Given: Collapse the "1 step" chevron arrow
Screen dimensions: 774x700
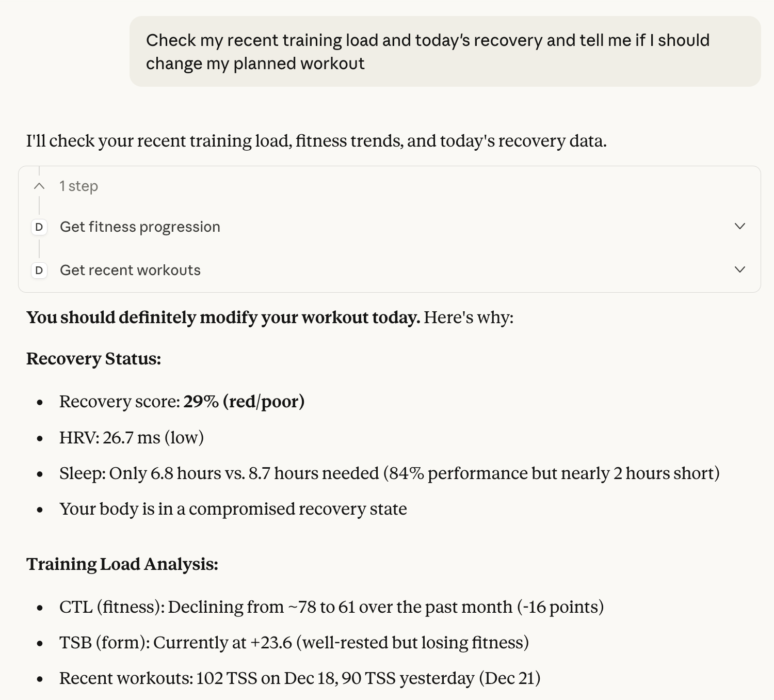Looking at the screenshot, I should pyautogui.click(x=39, y=186).
